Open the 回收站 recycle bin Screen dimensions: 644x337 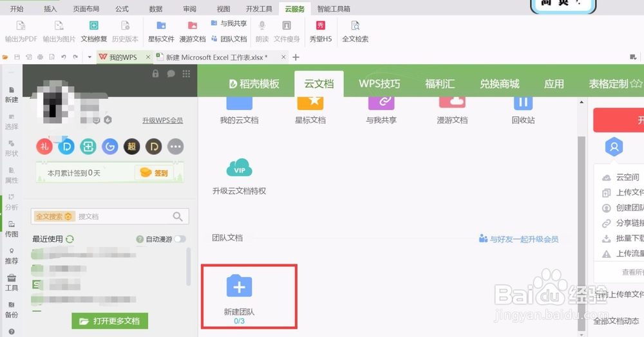pos(523,110)
